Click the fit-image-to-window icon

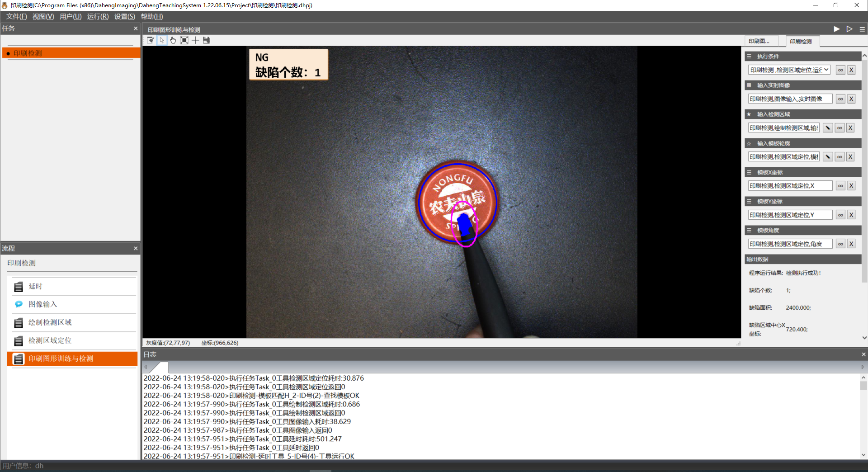(184, 40)
